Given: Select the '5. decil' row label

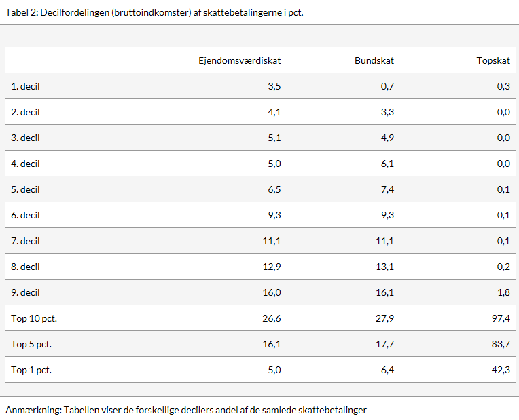Looking at the screenshot, I should [25, 189].
